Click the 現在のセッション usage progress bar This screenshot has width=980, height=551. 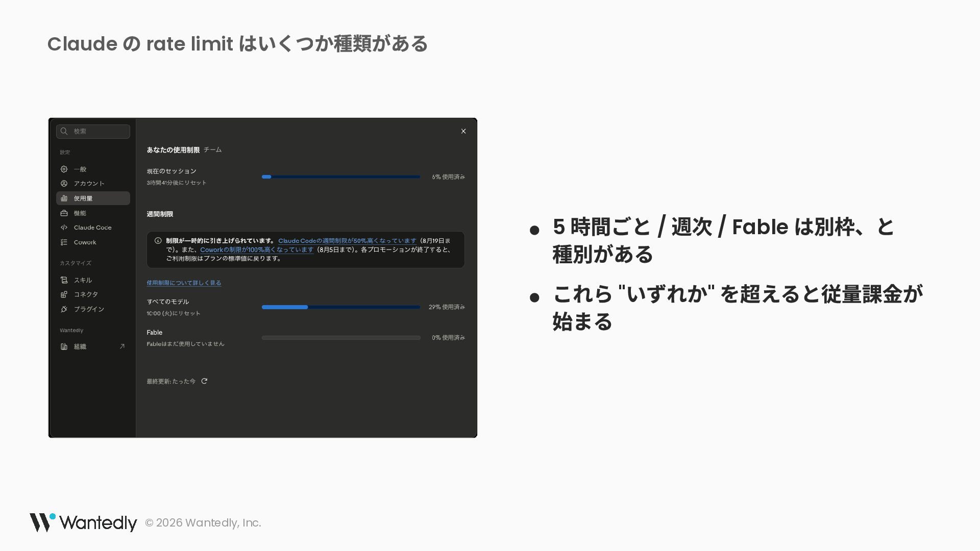(x=341, y=177)
